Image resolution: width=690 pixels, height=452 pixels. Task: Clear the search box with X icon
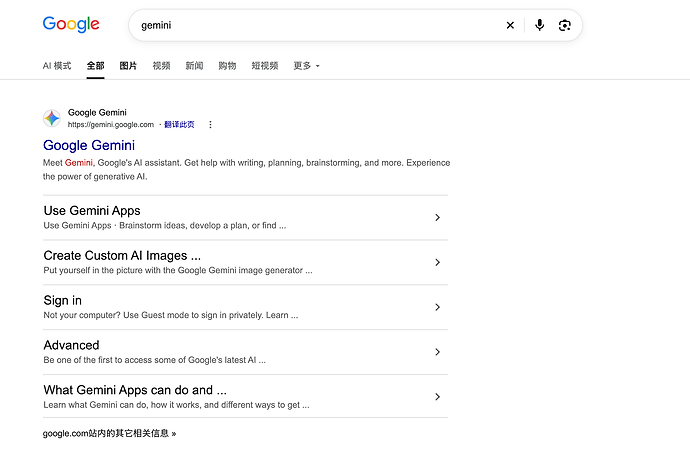[510, 26]
